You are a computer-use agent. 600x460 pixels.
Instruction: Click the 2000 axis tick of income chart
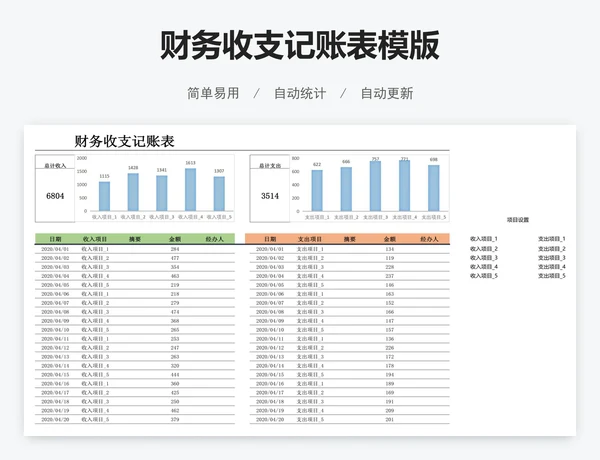coord(82,158)
